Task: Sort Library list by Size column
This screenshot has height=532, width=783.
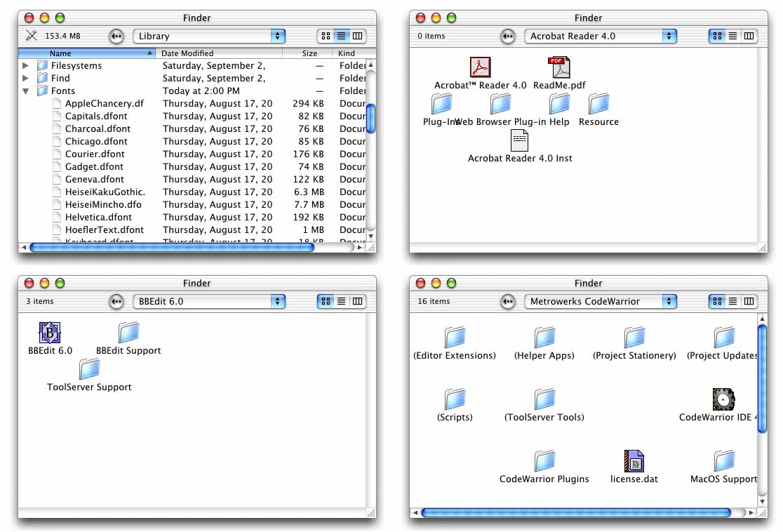Action: pos(307,53)
